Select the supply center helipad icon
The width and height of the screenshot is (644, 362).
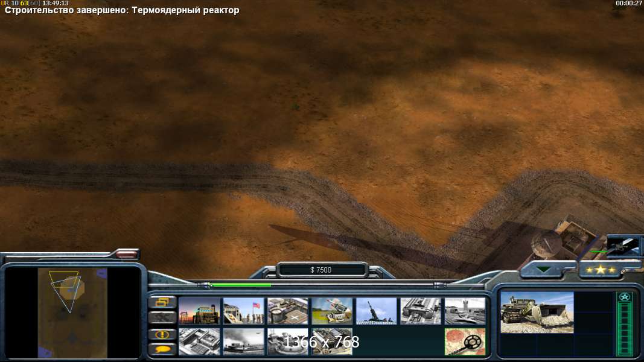click(287, 311)
